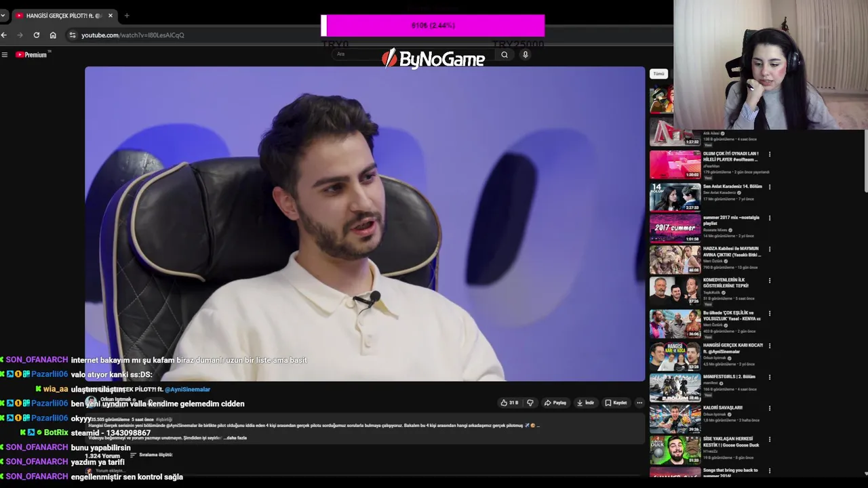Open Sen Anlat Karadeniz 14. Bölüm video
The image size is (868, 488).
pyautogui.click(x=732, y=186)
